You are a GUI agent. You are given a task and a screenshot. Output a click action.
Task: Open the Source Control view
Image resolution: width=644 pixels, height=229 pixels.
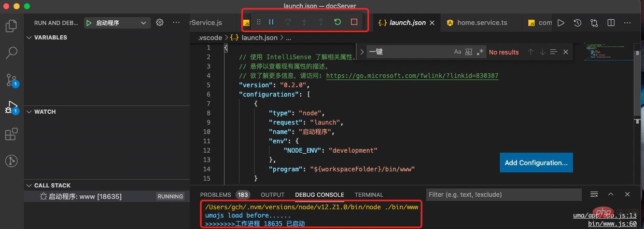11,80
